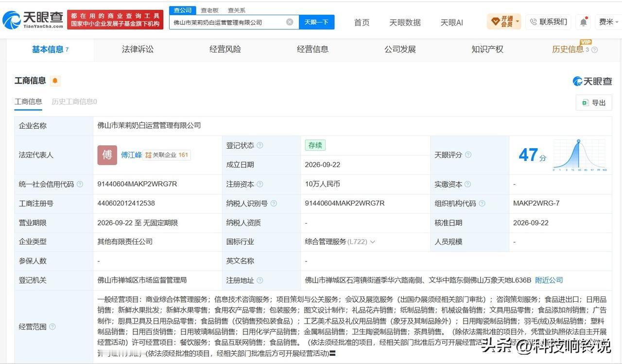622x364 pixels.
Task: Clear the search box with the X icon
Action: [x=290, y=22]
